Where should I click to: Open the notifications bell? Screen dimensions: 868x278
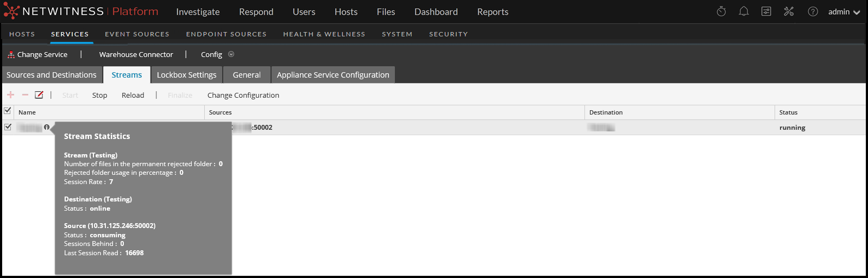(744, 11)
